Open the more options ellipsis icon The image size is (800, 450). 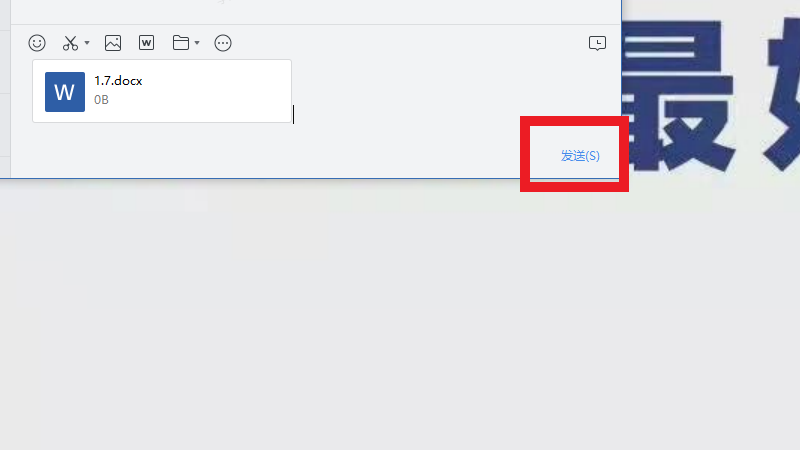click(x=223, y=43)
